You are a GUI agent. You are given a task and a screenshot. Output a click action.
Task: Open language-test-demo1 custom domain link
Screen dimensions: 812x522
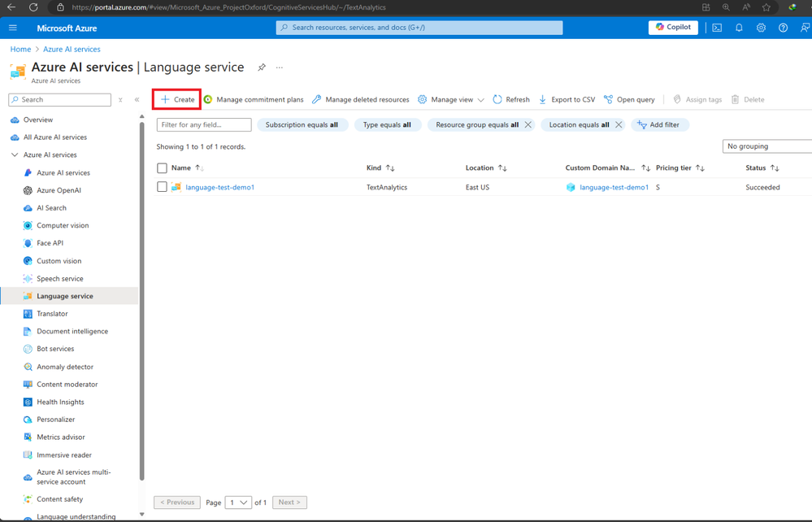tap(614, 188)
